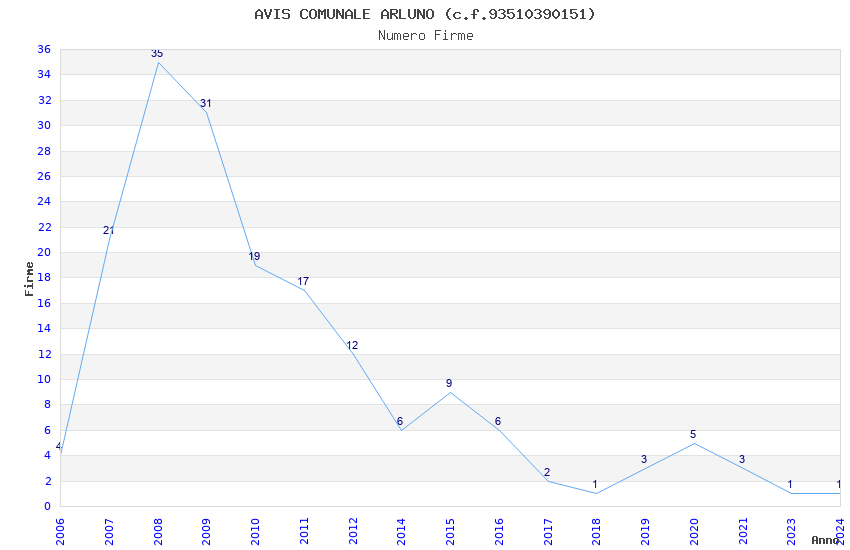Select the 2006 year label on x-axis
The height and width of the screenshot is (550, 850).
pyautogui.click(x=60, y=531)
